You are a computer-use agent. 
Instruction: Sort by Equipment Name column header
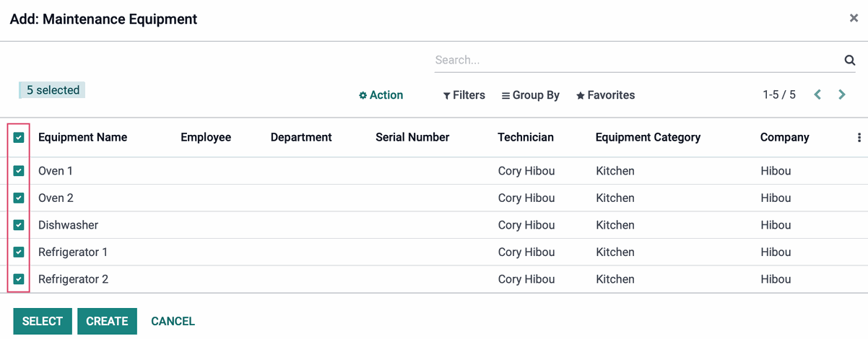82,137
